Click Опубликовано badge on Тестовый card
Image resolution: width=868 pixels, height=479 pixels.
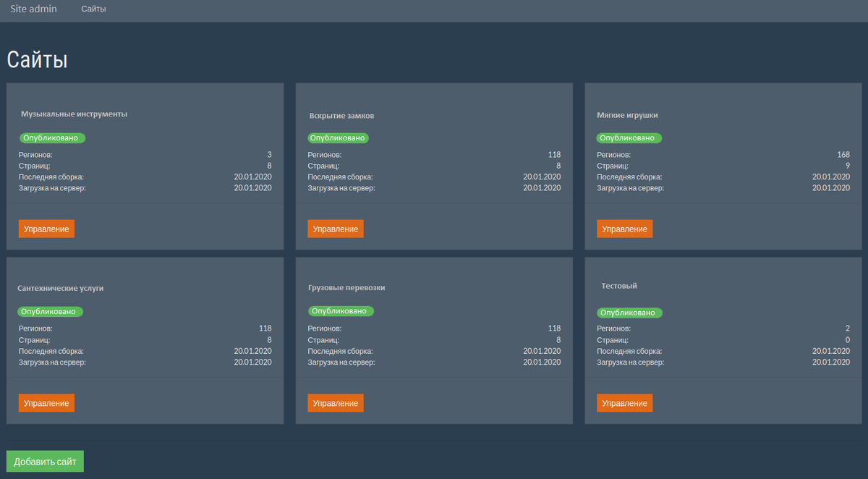[629, 313]
